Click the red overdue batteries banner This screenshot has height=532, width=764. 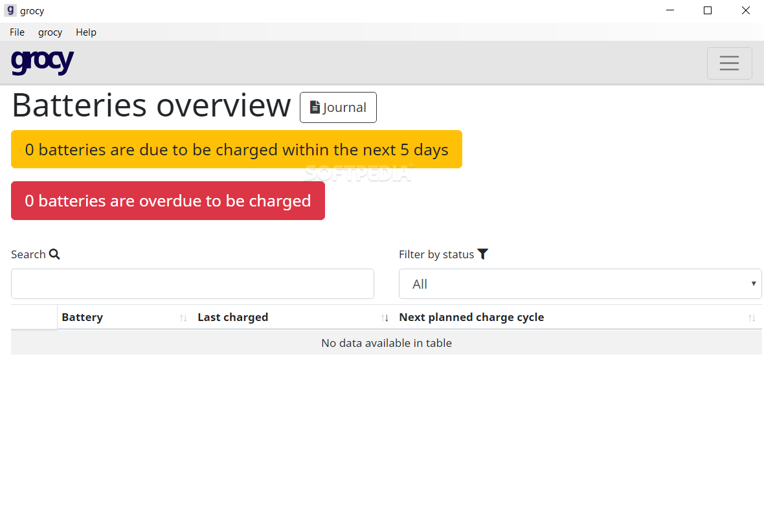pos(168,201)
